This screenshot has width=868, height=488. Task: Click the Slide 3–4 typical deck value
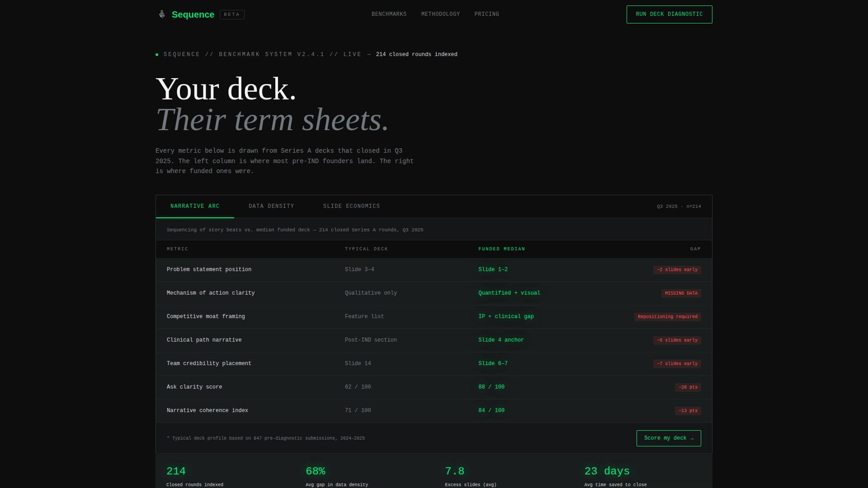pyautogui.click(x=359, y=270)
